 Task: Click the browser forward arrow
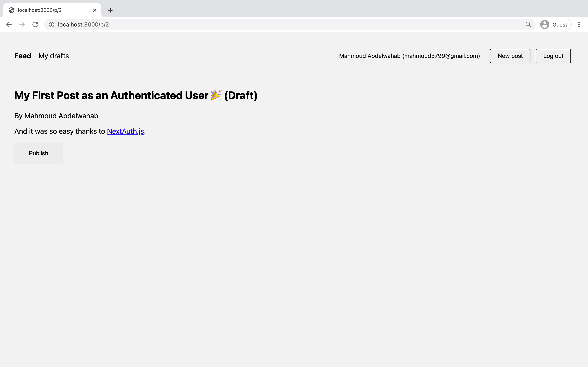[x=22, y=24]
